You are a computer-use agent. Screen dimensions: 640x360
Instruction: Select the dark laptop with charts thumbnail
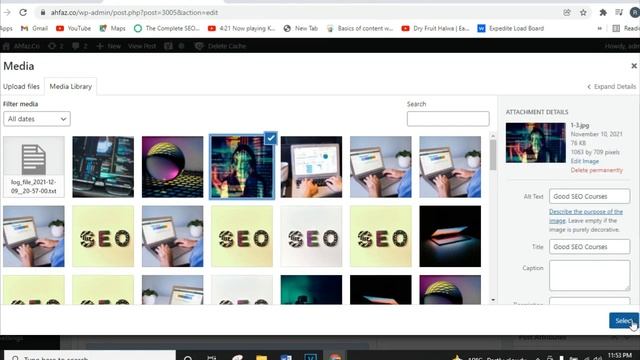311,167
